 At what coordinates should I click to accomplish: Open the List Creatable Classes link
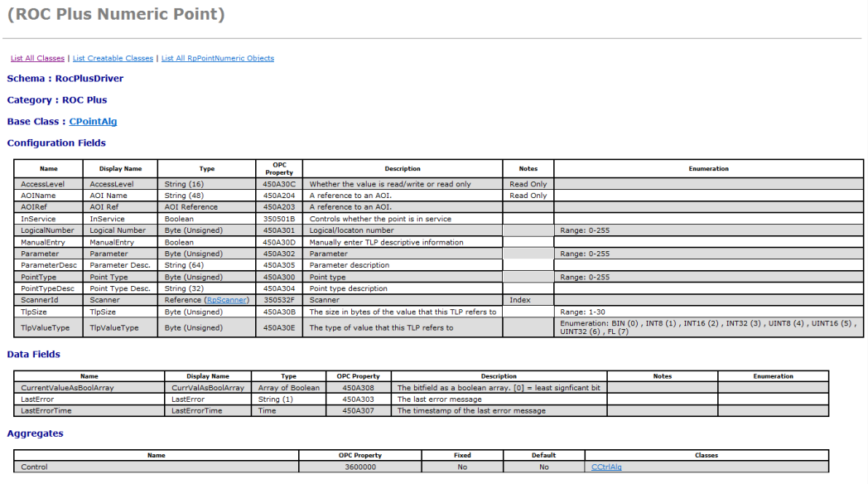click(x=112, y=58)
